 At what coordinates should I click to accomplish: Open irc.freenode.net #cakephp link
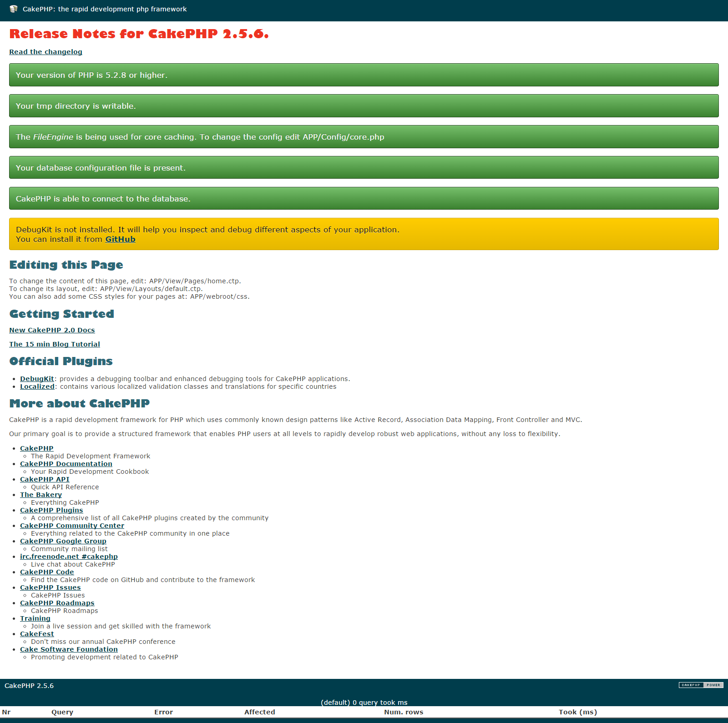[x=69, y=557]
